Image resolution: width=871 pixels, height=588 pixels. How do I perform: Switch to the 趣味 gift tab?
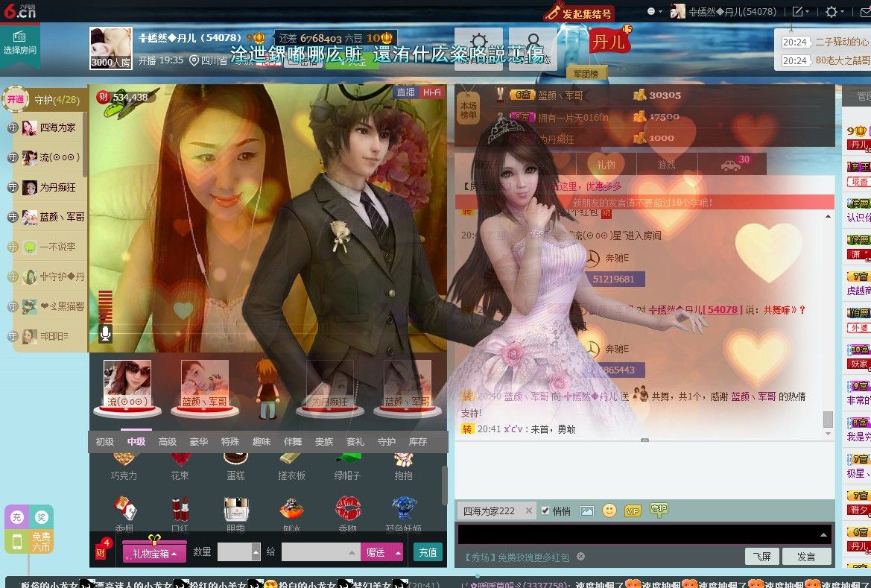tap(261, 441)
